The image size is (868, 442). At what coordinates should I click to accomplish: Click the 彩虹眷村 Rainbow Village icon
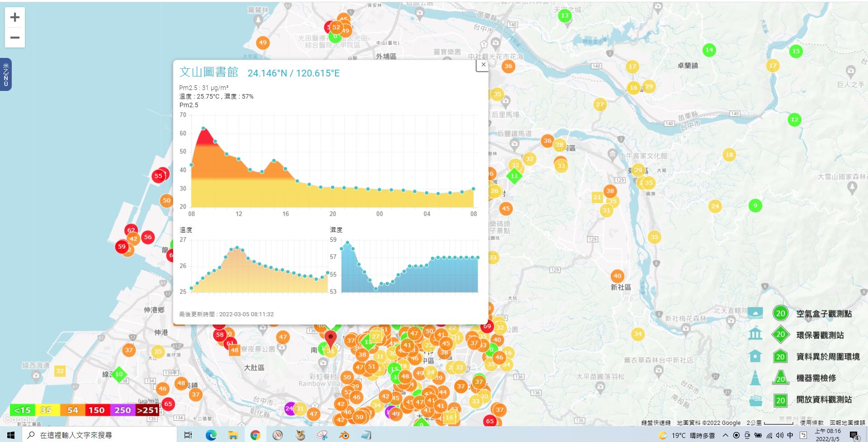pos(323,363)
